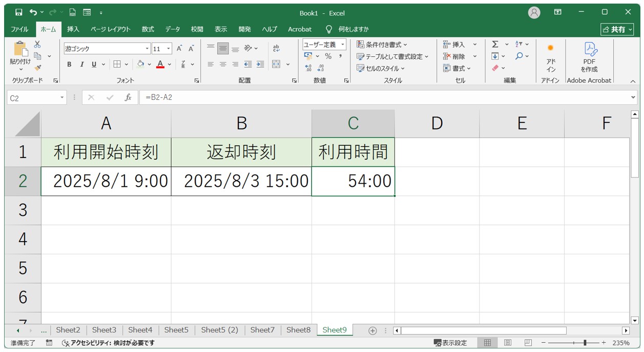Click the Wrap Text icon

(x=277, y=49)
